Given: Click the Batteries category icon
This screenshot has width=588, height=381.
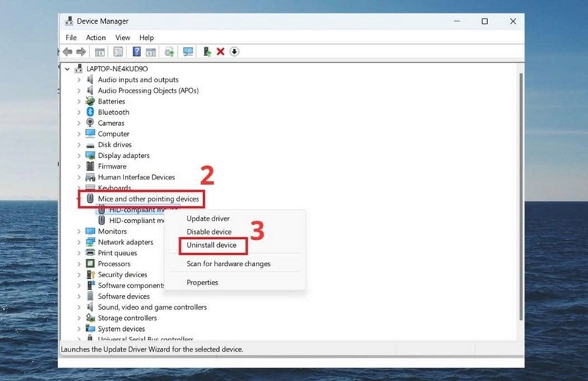Looking at the screenshot, I should tap(90, 101).
